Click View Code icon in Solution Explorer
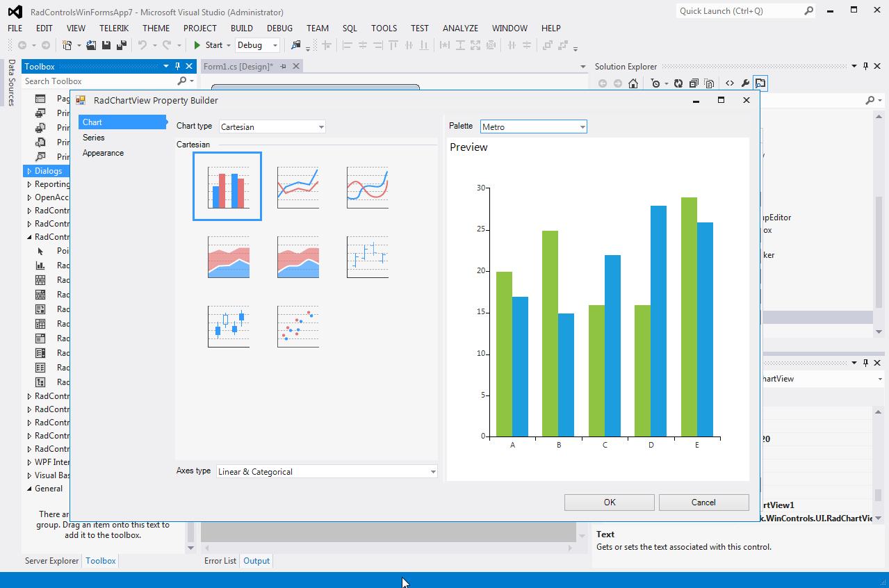Screen dimensions: 889x588 [730, 83]
